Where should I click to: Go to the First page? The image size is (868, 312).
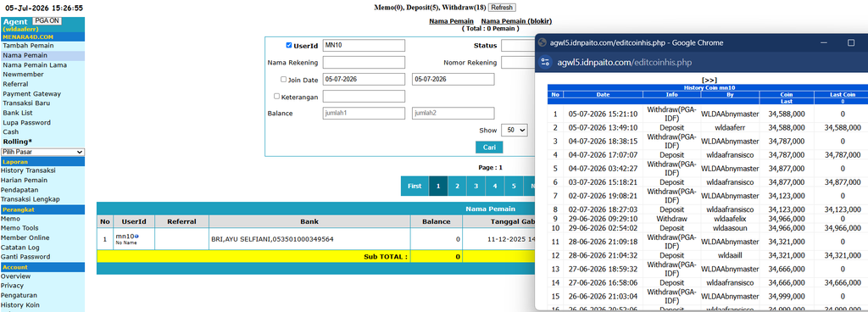pyautogui.click(x=415, y=186)
